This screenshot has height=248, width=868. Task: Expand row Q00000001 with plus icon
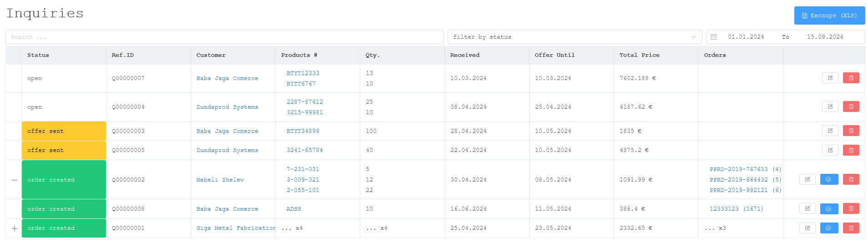tap(14, 228)
